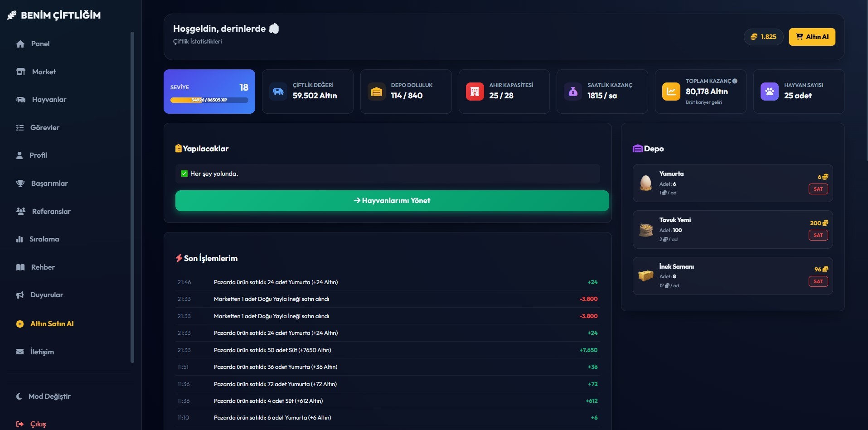Click the bar chart icon for Sıralama

pos(19,239)
